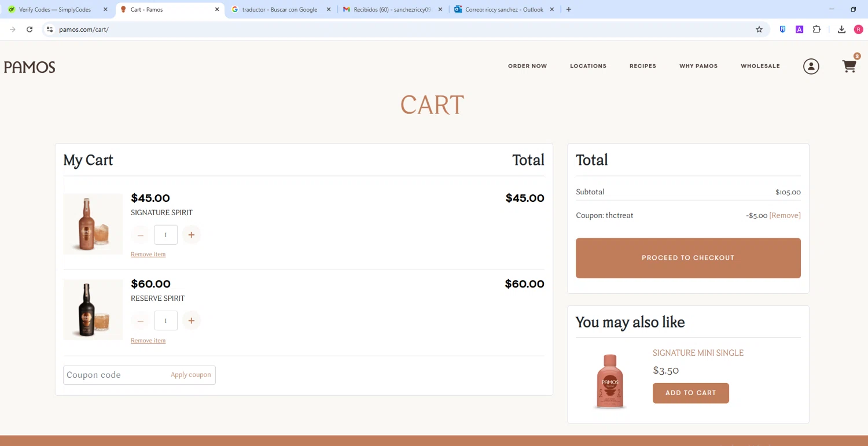Image resolution: width=868 pixels, height=446 pixels.
Task: Increase Signature Spirit quantity
Action: click(192, 235)
